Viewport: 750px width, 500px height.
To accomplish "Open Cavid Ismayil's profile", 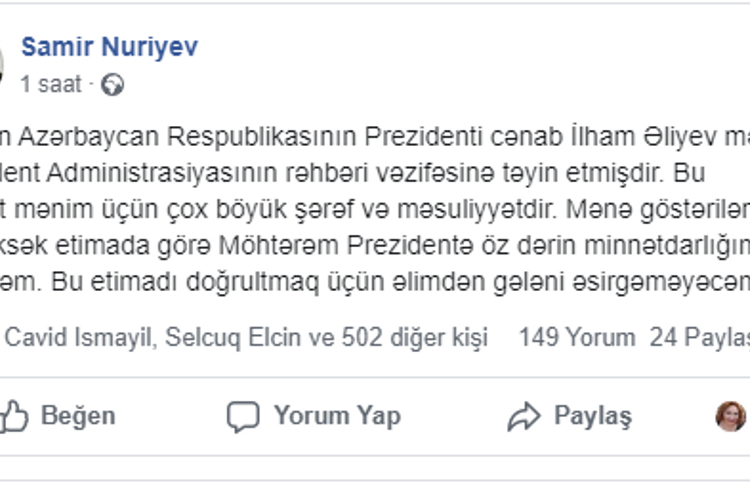I will click(78, 338).
